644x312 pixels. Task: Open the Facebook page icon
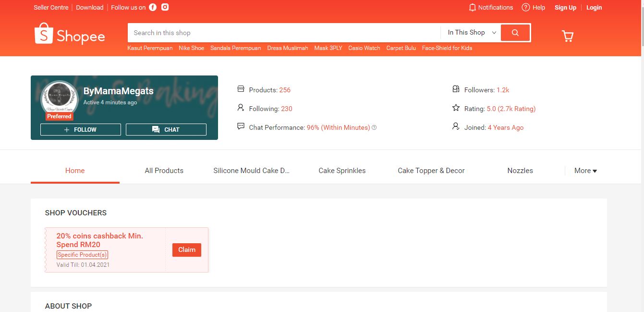tap(153, 7)
